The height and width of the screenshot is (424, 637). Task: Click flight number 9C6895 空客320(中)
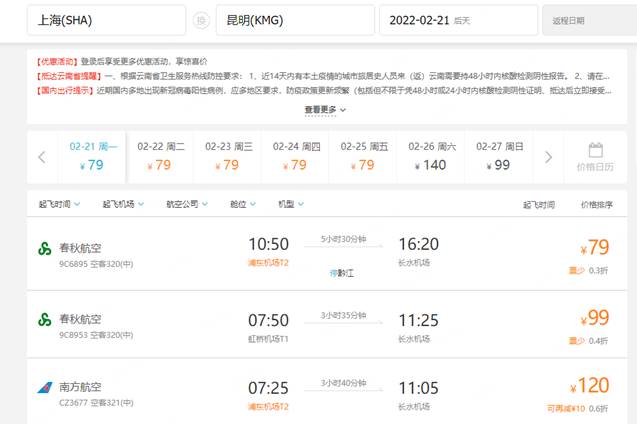tap(96, 264)
